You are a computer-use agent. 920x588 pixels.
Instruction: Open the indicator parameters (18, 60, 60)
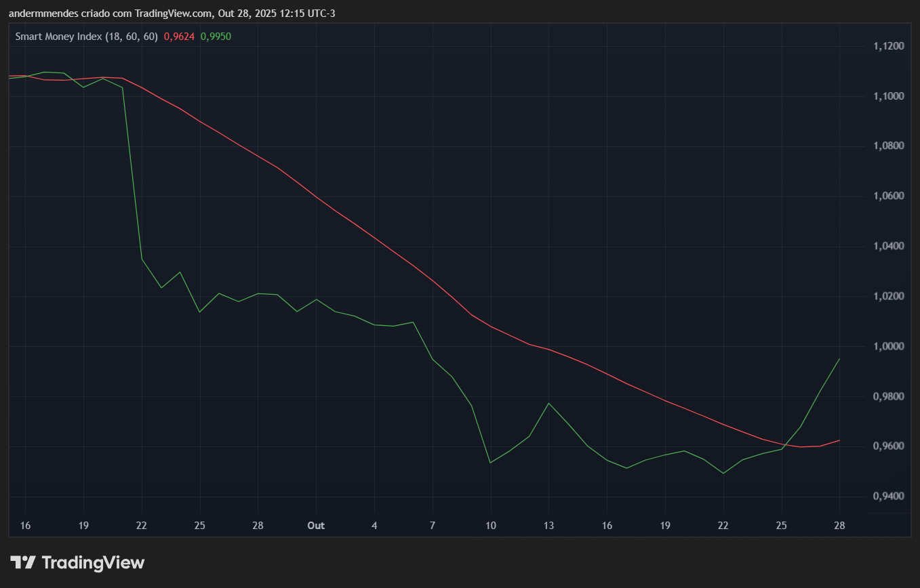click(x=133, y=36)
